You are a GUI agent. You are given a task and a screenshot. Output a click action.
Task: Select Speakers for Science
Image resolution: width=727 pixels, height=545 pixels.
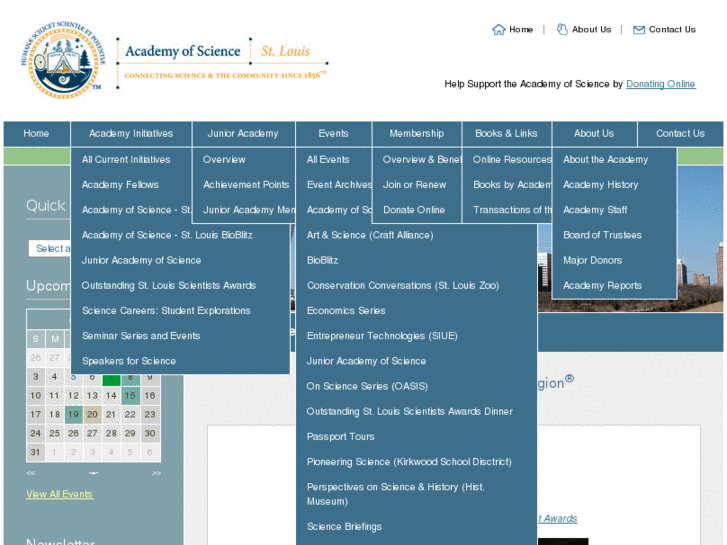pos(129,361)
